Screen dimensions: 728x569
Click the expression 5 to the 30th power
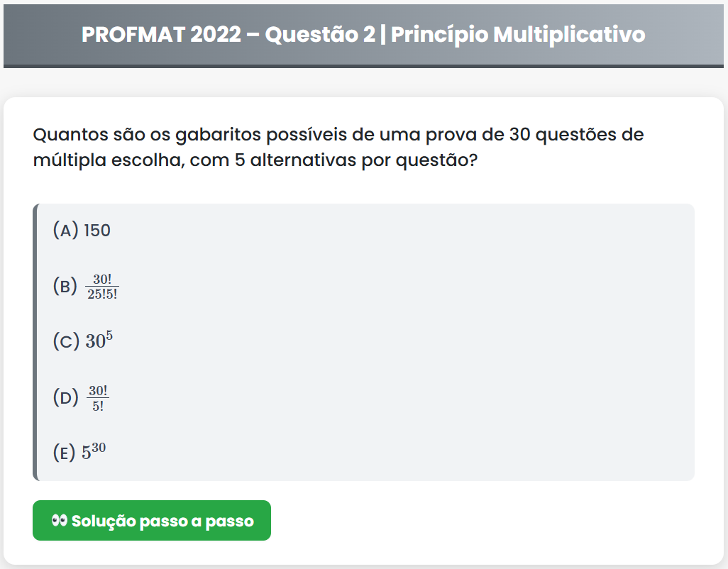pos(94,451)
